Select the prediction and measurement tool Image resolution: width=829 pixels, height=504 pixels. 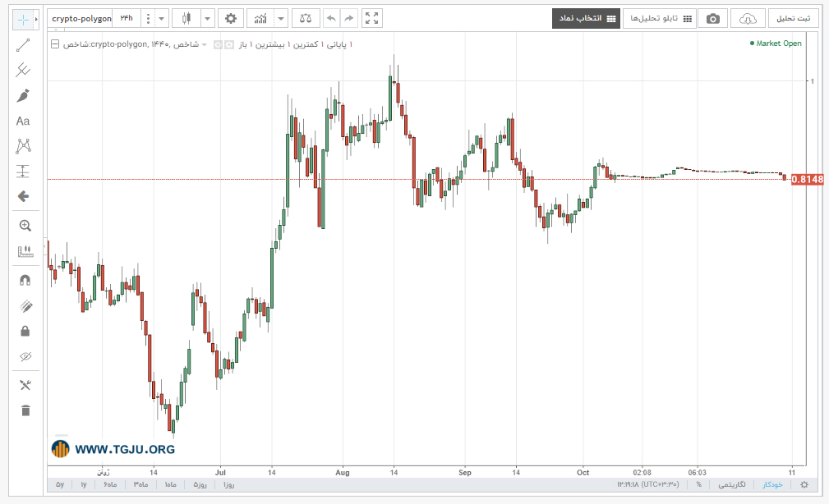click(x=23, y=172)
